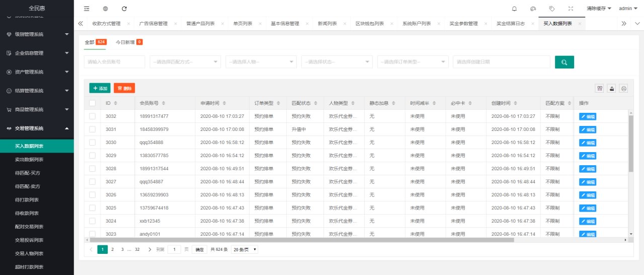The height and width of the screenshot is (275, 644).
Task: Close the 奖金结算日志 tab
Action: [532, 24]
